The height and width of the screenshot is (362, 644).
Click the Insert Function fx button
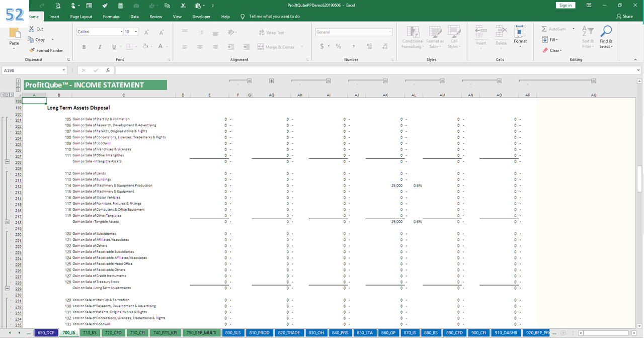coord(108,70)
